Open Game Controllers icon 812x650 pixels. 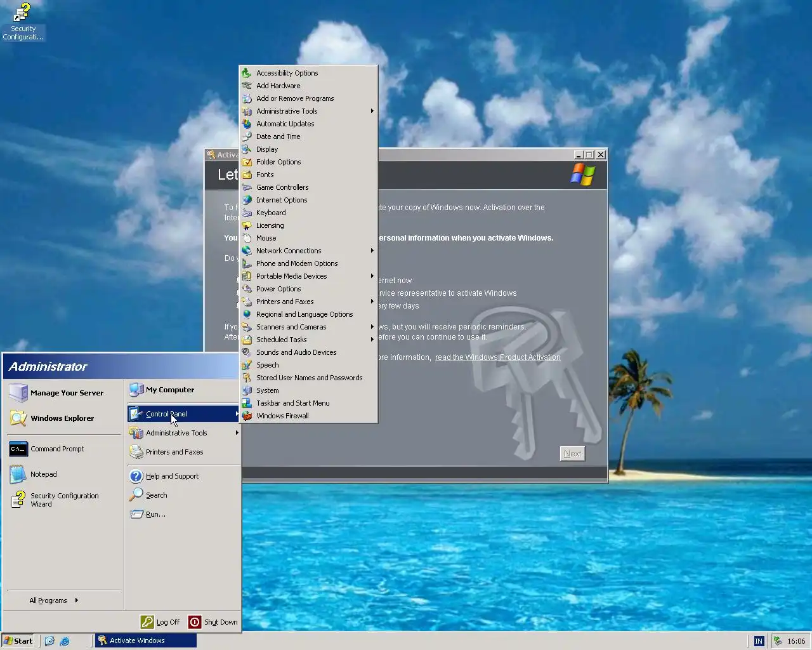tap(247, 187)
